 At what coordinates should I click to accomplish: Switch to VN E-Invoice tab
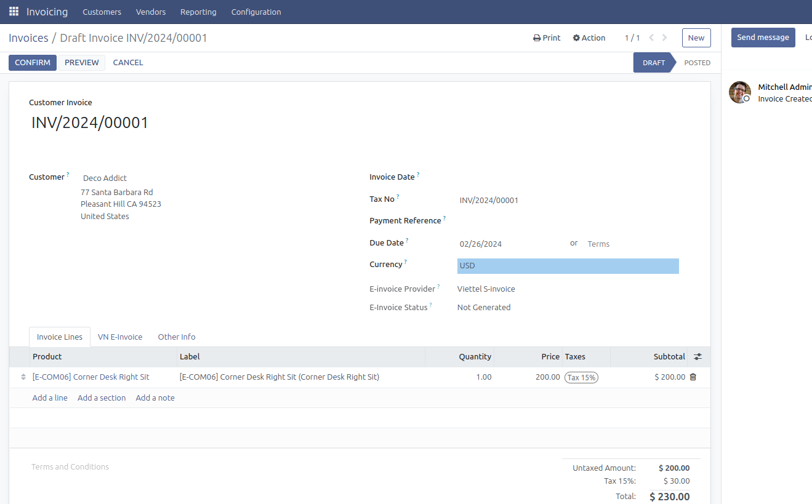(120, 337)
